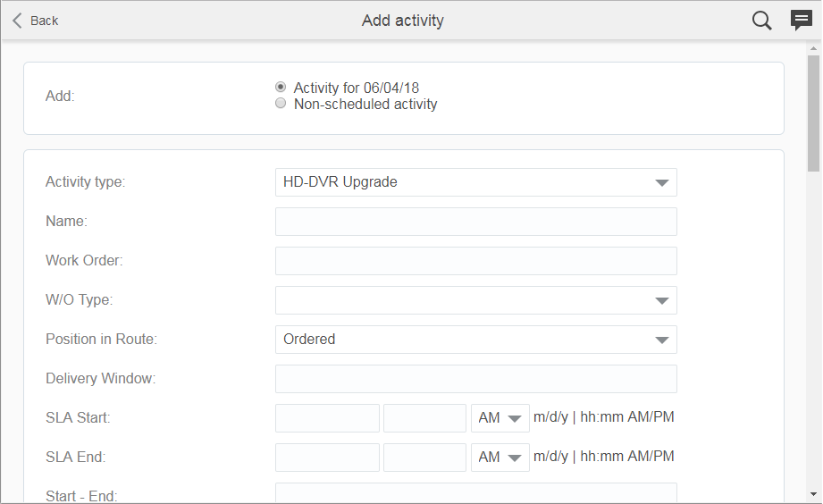Click the search magnifier icon
Image resolution: width=823 pixels, height=504 pixels.
pyautogui.click(x=761, y=21)
